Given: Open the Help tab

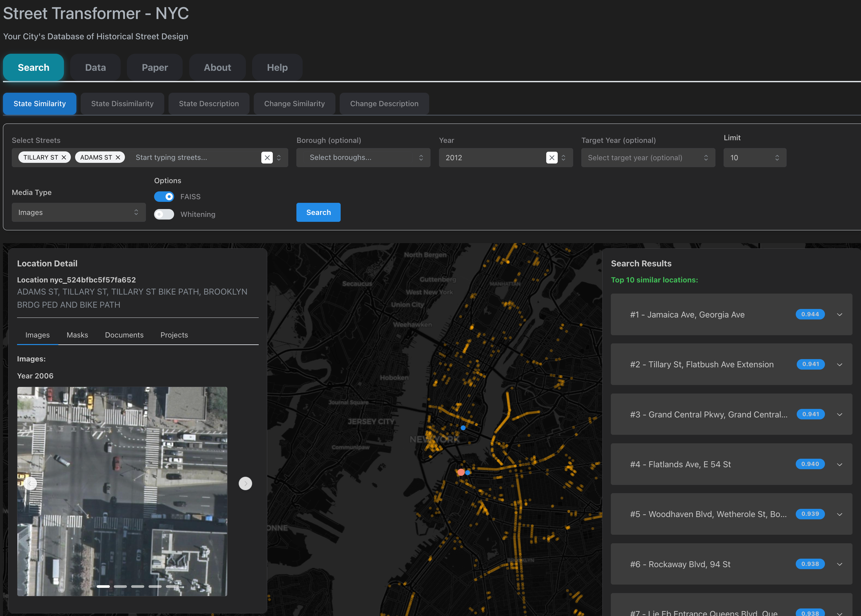Looking at the screenshot, I should [277, 67].
